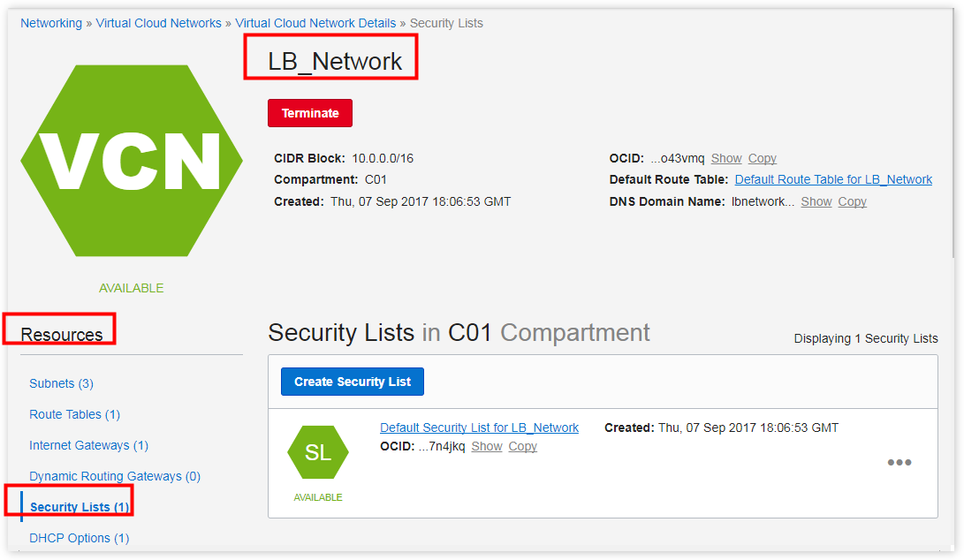This screenshot has width=964, height=560.
Task: Show the DNS Domain Name
Action: click(x=816, y=201)
